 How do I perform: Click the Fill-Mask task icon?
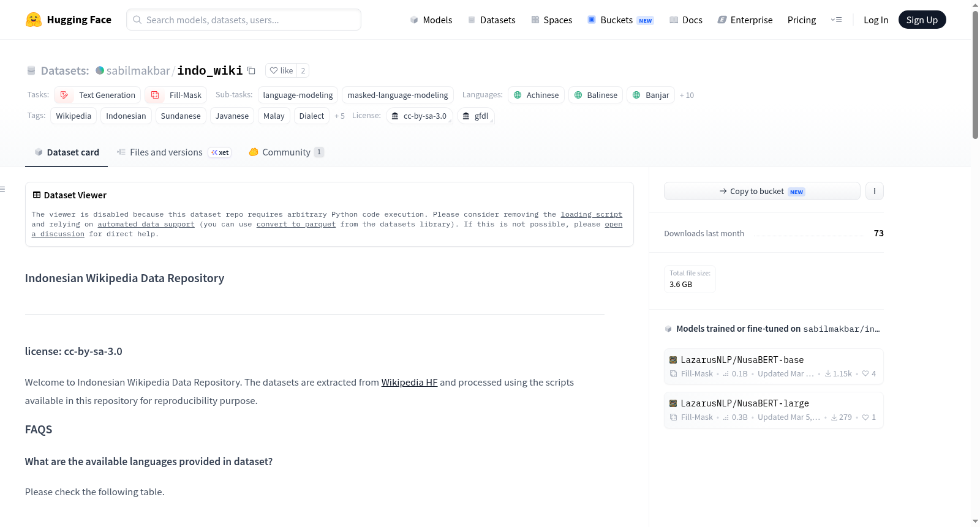[x=155, y=95]
